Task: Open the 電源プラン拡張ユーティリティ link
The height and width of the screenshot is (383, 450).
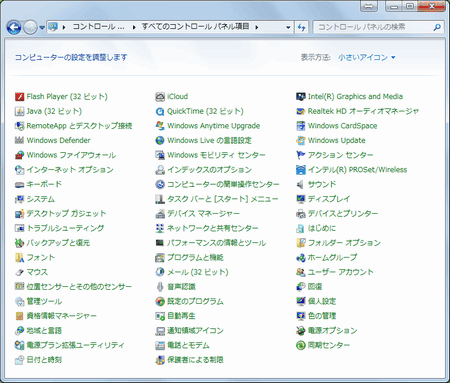Action: [76, 345]
